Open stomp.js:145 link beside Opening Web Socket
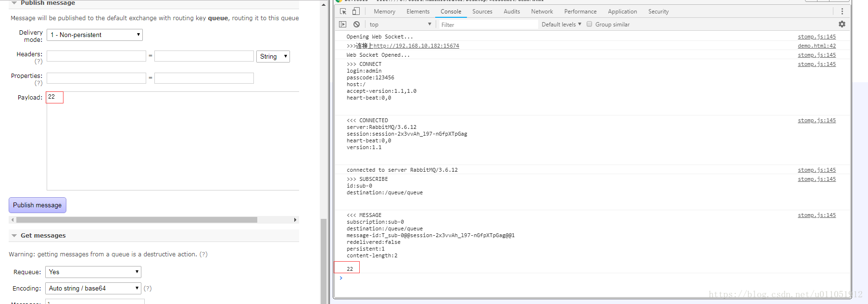Screen dimensions: 868x304 click(817, 37)
